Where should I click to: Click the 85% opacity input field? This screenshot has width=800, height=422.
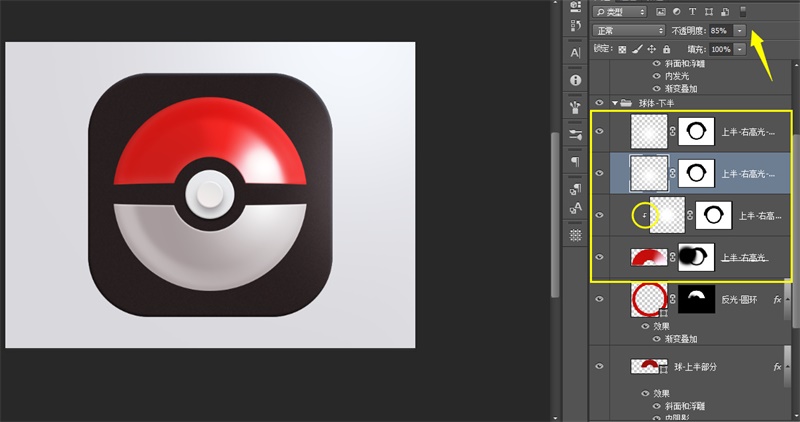pos(720,31)
